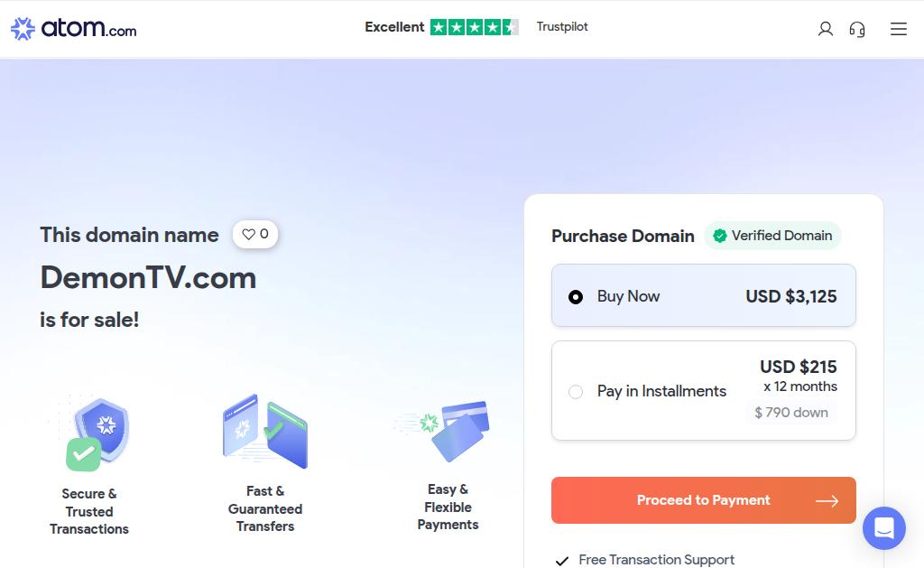Open the Trustpilot link in header
The image size is (924, 568).
point(562,27)
